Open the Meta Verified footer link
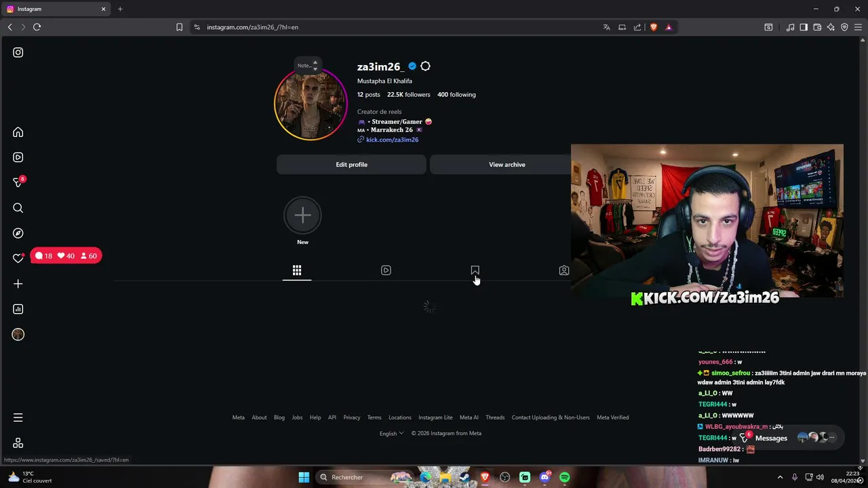868x488 pixels. click(x=612, y=418)
